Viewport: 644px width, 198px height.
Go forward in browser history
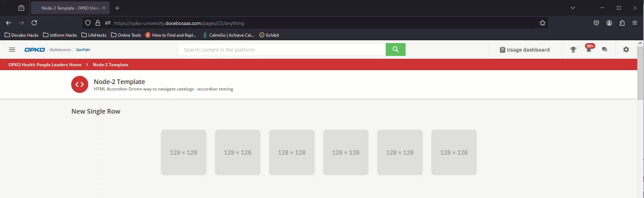click(x=21, y=23)
